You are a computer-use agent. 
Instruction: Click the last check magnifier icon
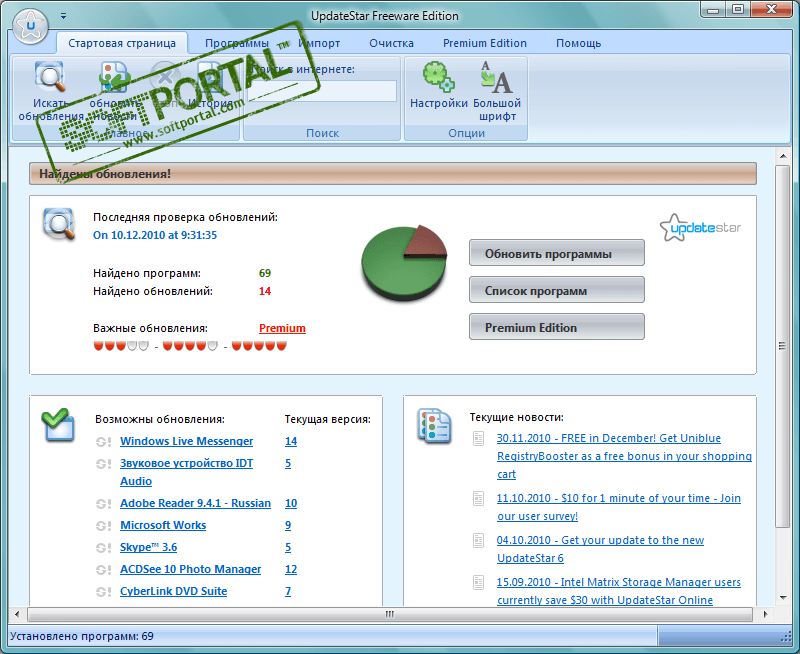pos(59,223)
